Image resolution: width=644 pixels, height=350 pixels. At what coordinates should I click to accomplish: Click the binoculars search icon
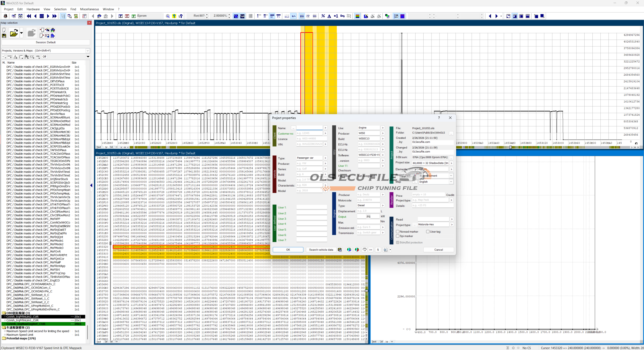pyautogui.click(x=99, y=16)
